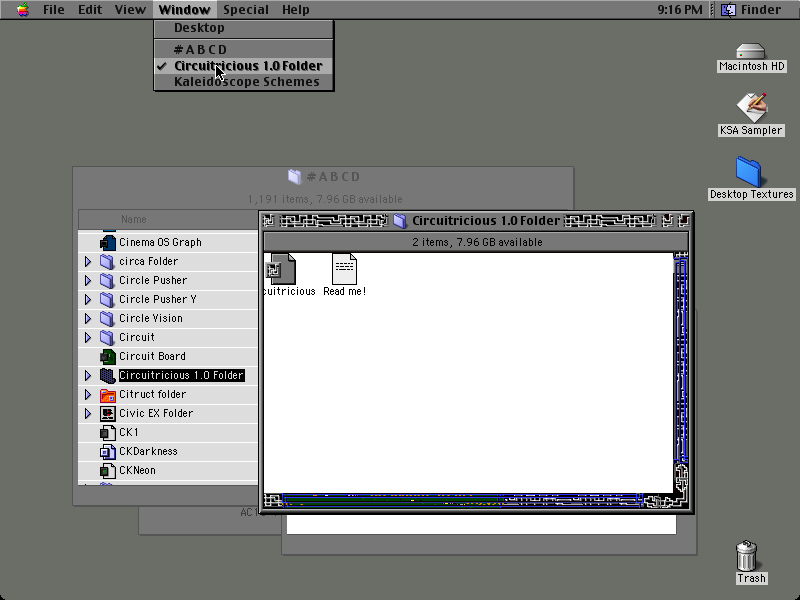Click the Circuit folder icon
Screen dimensions: 800x600
click(x=107, y=337)
